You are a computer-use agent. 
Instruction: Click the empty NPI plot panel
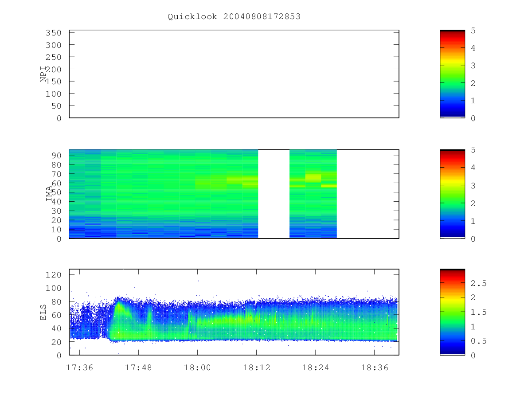[234, 74]
